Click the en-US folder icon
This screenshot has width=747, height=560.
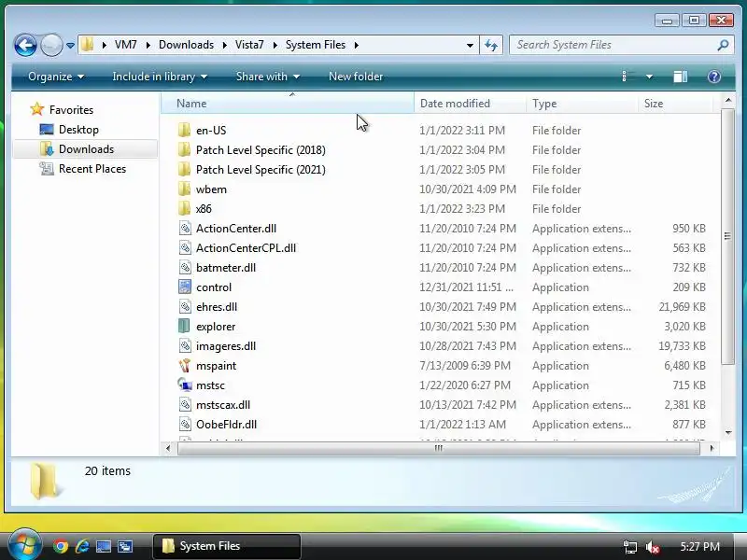184,131
